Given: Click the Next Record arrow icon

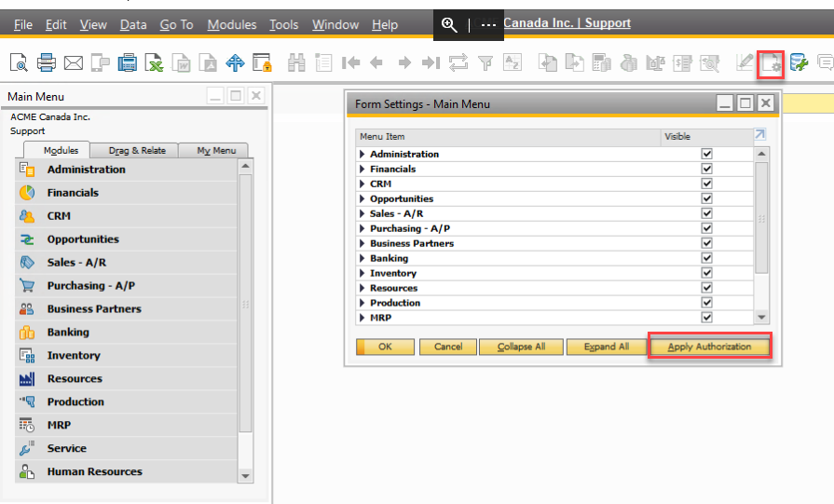Looking at the screenshot, I should point(404,62).
